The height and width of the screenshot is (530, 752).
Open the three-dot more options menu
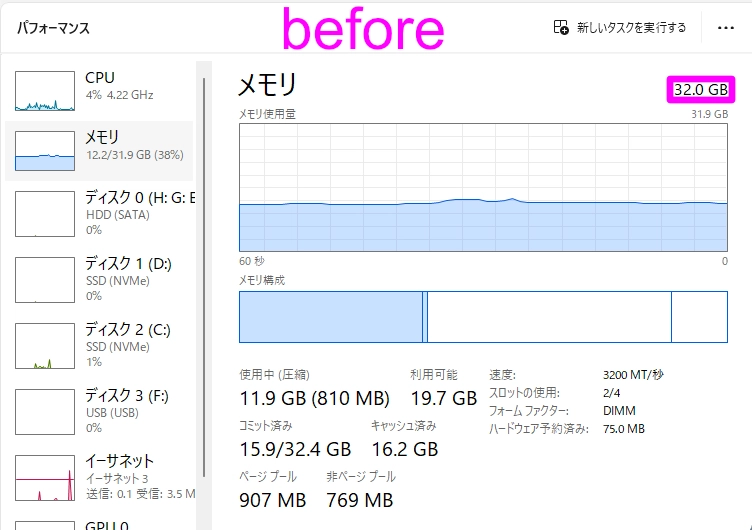click(726, 28)
